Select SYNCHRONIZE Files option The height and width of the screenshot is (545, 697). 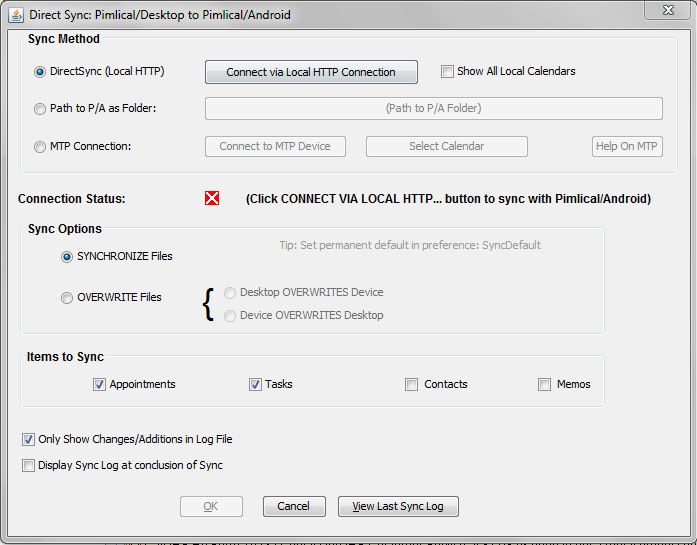coord(67,256)
